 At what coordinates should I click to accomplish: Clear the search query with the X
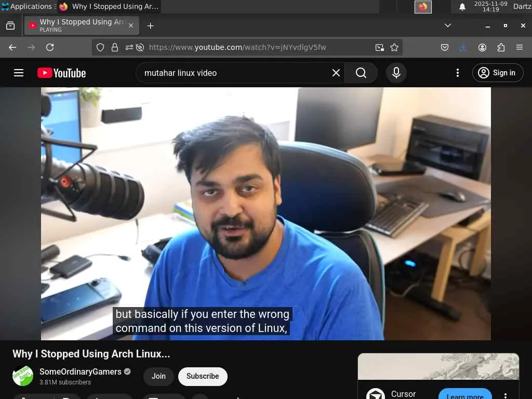tap(336, 73)
